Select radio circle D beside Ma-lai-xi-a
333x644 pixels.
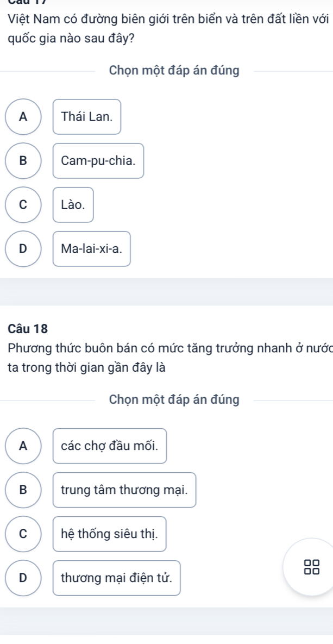(x=23, y=249)
